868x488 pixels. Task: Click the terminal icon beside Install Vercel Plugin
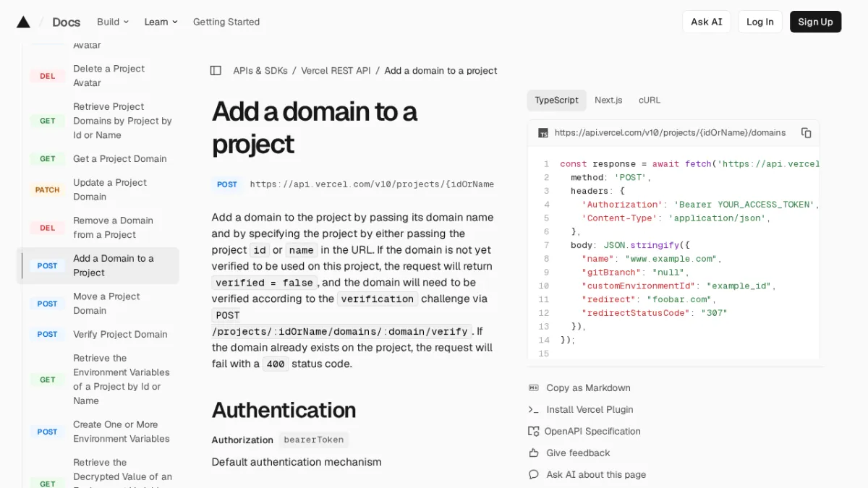coord(534,410)
